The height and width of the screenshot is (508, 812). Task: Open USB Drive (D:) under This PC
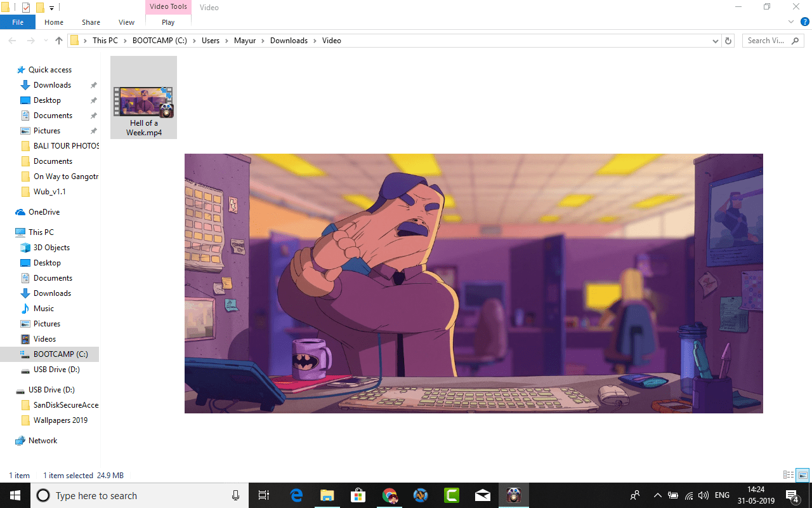[56, 370]
